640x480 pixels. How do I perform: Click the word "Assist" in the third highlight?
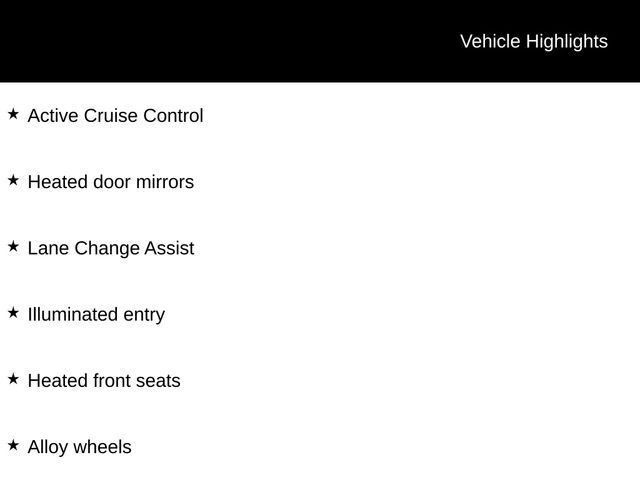(169, 248)
